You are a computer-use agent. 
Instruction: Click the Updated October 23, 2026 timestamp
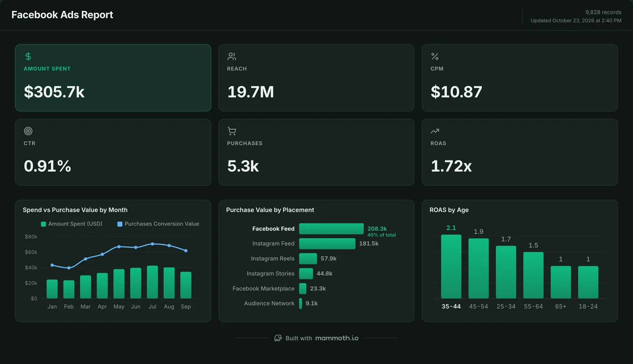click(576, 20)
